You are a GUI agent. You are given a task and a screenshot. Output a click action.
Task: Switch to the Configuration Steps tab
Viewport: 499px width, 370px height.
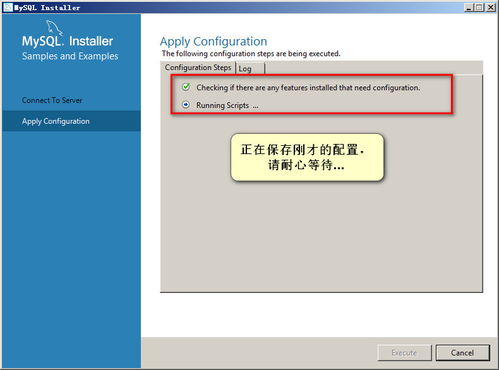point(198,68)
